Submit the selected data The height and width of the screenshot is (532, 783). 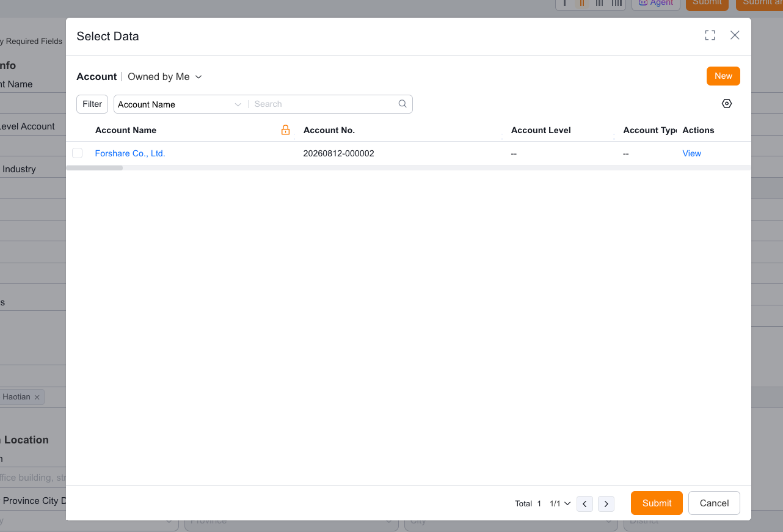click(x=657, y=503)
